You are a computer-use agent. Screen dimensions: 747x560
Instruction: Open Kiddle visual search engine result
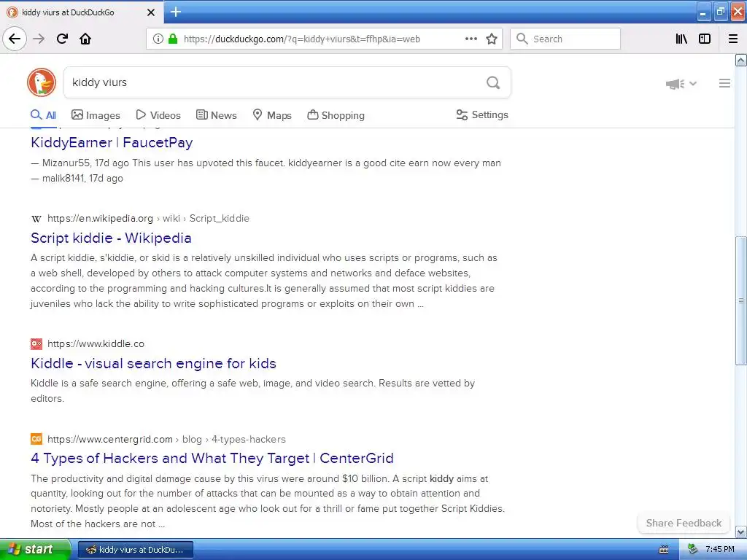point(153,363)
